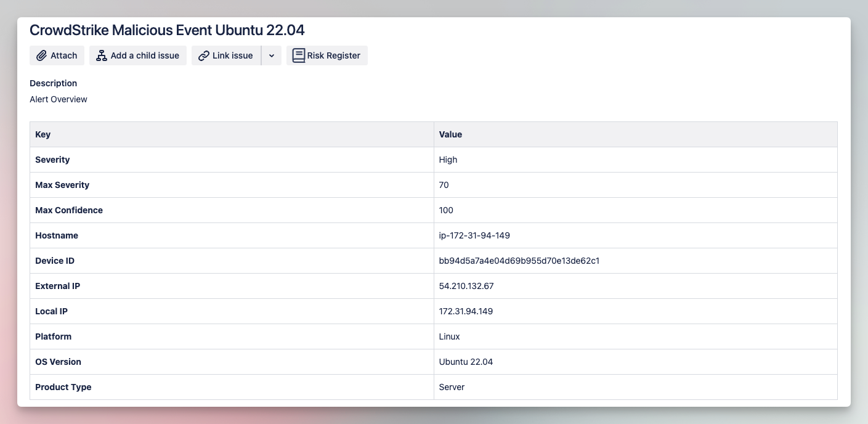This screenshot has width=868, height=424.
Task: Select the external IP 54.210.132.67
Action: pos(466,286)
